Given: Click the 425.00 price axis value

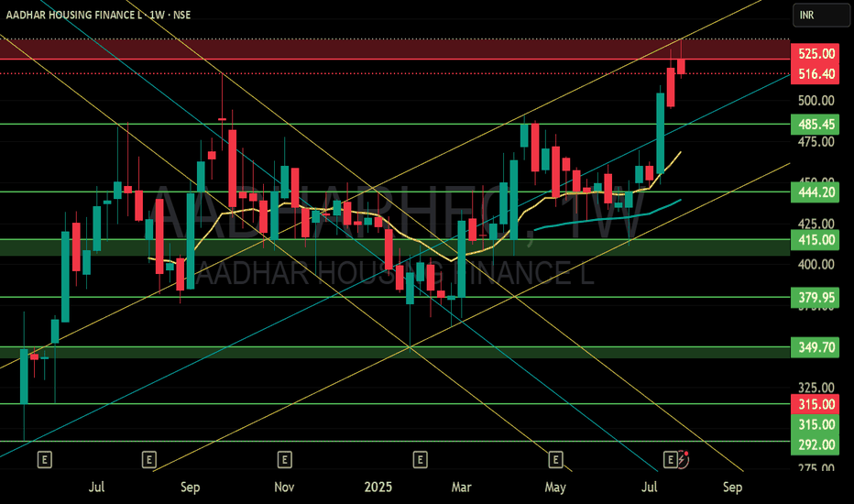Looking at the screenshot, I should click(816, 224).
